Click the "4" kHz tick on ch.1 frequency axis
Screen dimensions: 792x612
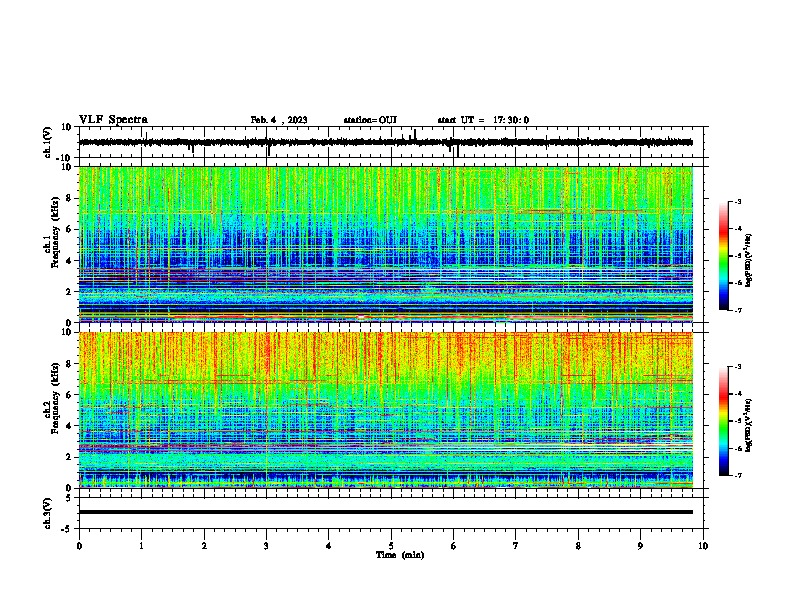(69, 261)
